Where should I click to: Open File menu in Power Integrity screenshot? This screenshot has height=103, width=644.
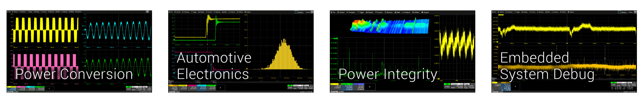coord(333,12)
